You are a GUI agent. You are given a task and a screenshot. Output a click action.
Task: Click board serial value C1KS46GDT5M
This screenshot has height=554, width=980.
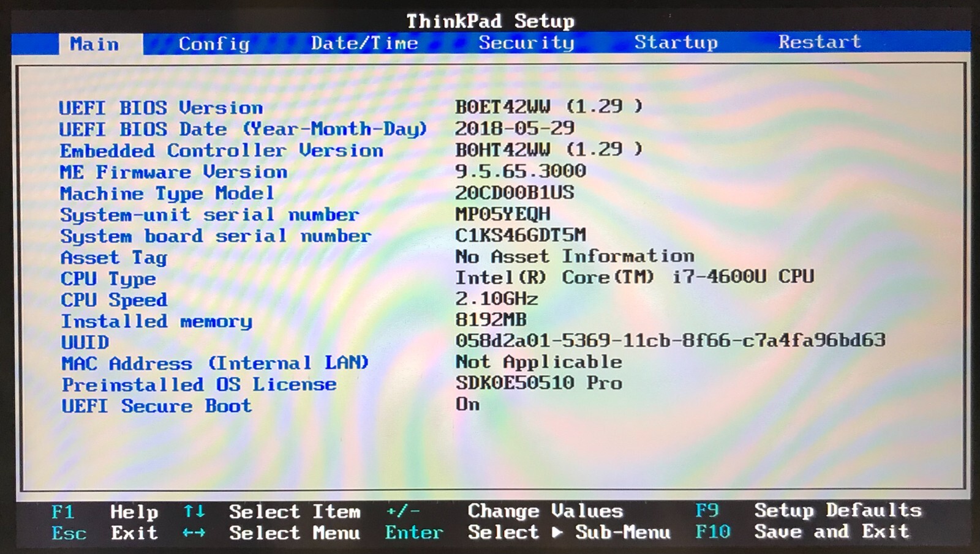pos(521,235)
